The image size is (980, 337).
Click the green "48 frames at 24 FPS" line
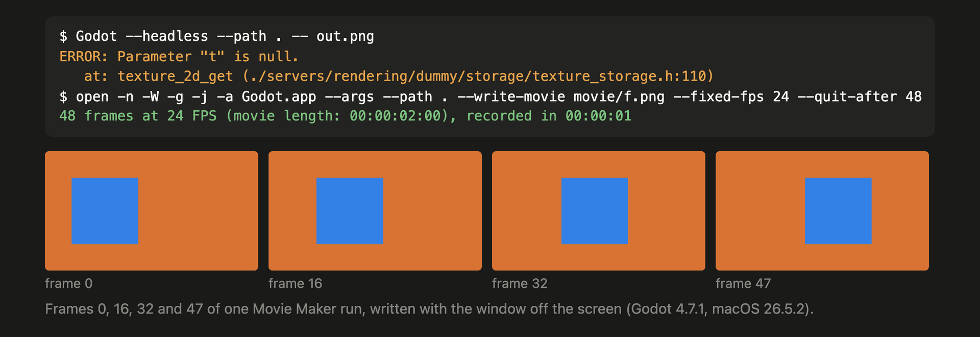346,116
